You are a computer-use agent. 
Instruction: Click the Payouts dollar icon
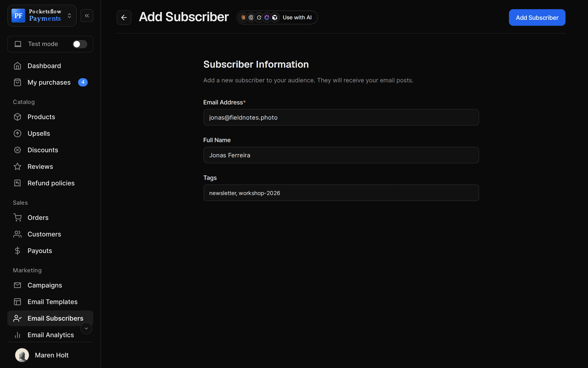[18, 251]
